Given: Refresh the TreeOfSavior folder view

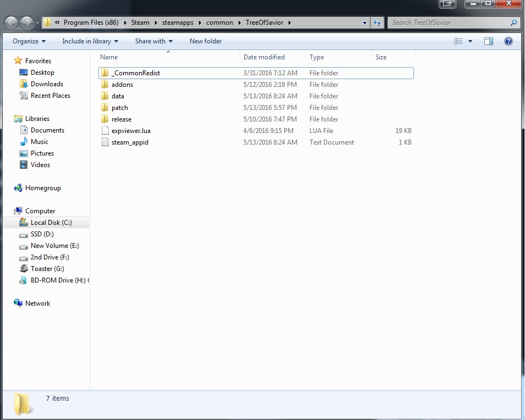Looking at the screenshot, I should (x=377, y=23).
